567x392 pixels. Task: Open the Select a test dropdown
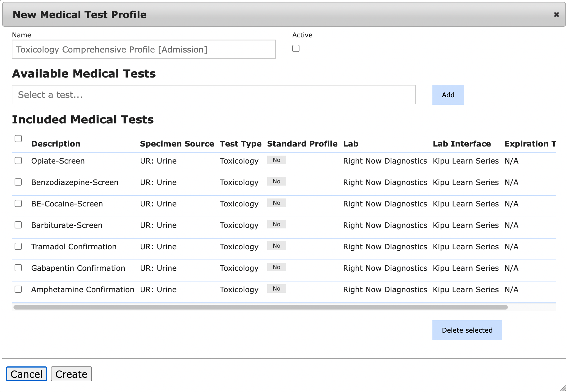[214, 95]
